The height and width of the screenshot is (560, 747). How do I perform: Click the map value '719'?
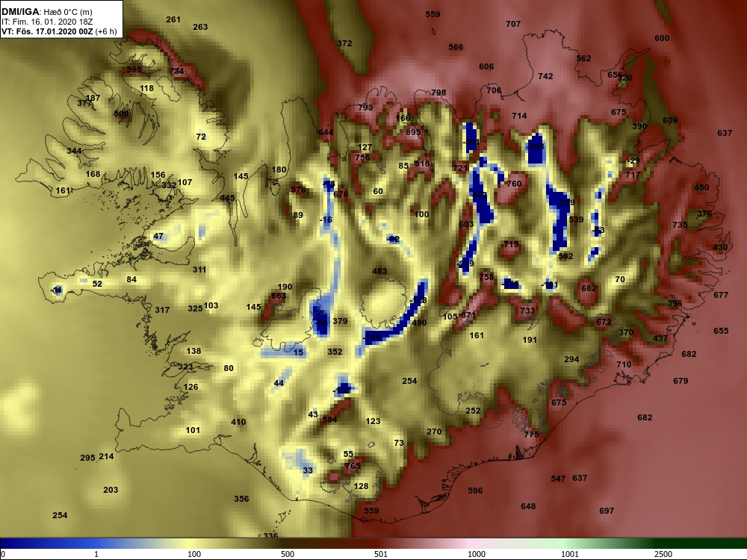pos(511,244)
